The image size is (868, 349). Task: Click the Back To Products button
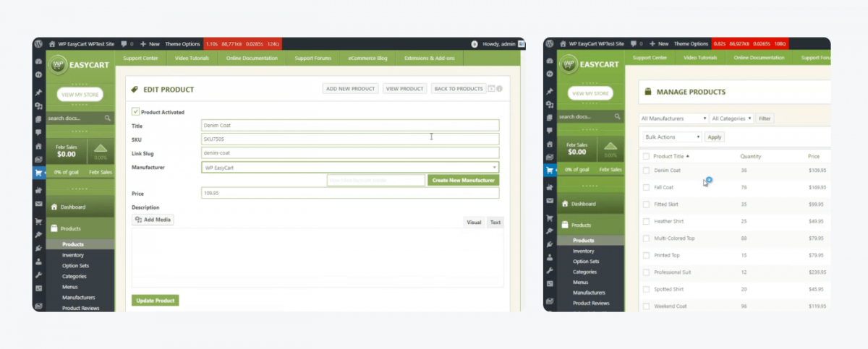click(x=459, y=89)
